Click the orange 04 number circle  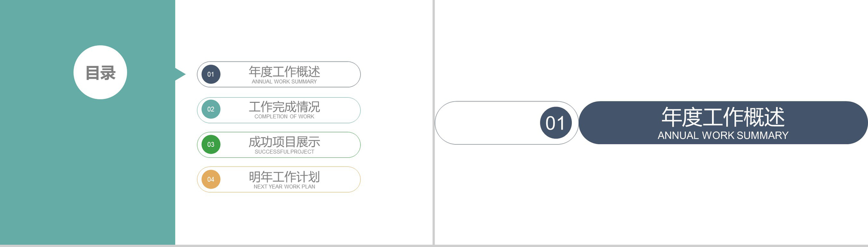211,179
